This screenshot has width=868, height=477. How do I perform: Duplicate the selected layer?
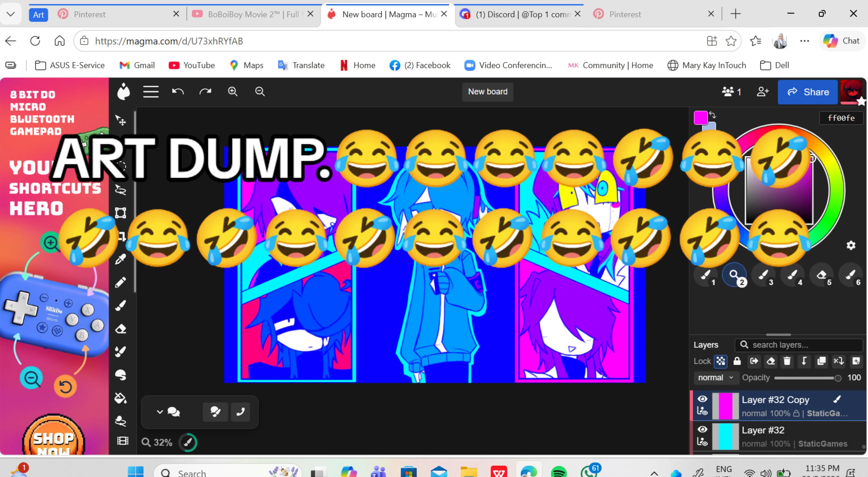pyautogui.click(x=821, y=361)
